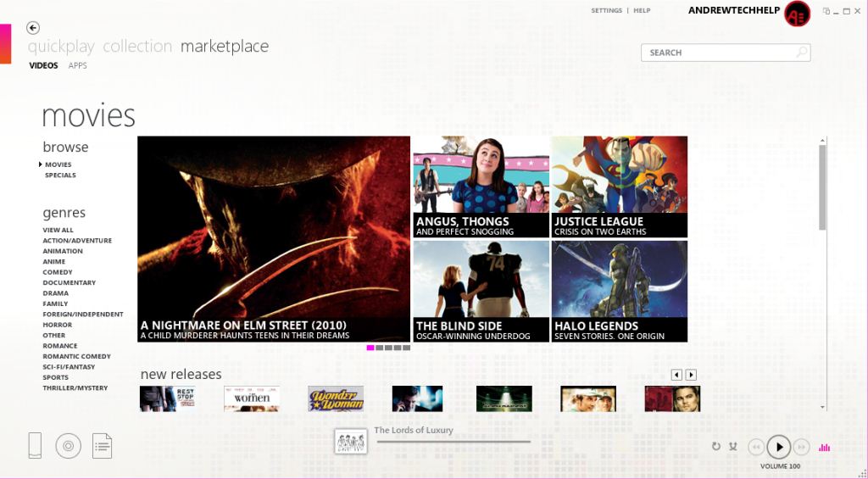This screenshot has height=479, width=868.
Task: Select the Horror genre
Action: click(58, 325)
